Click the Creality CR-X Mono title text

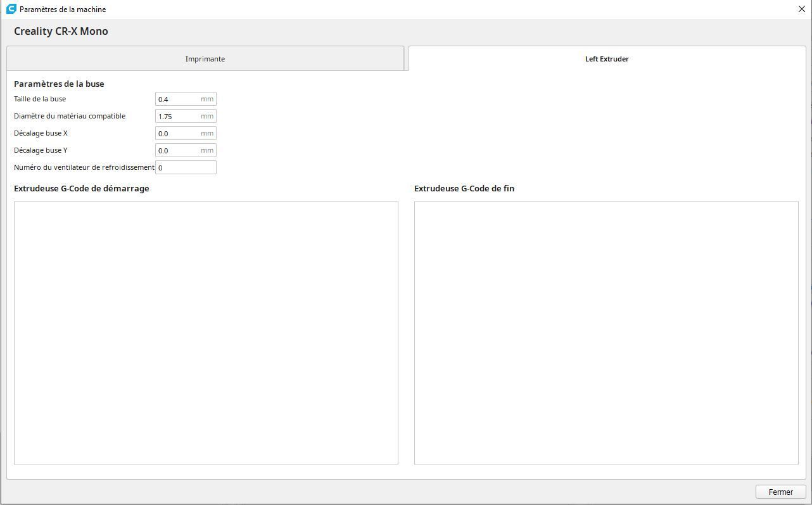pos(61,31)
